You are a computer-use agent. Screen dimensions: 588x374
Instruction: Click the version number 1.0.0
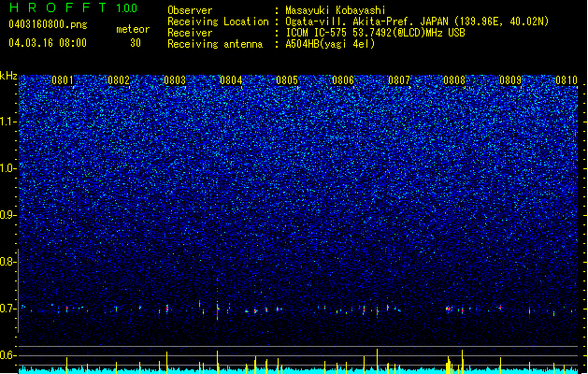(x=127, y=7)
